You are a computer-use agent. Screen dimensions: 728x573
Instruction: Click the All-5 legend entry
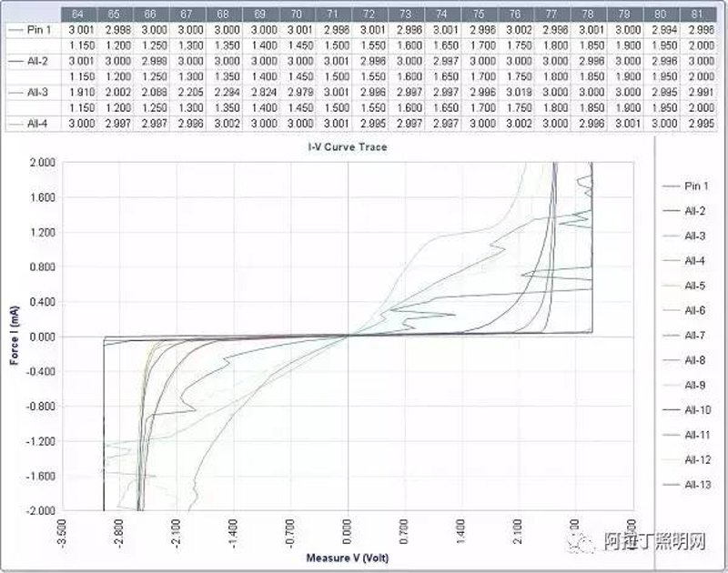click(683, 286)
